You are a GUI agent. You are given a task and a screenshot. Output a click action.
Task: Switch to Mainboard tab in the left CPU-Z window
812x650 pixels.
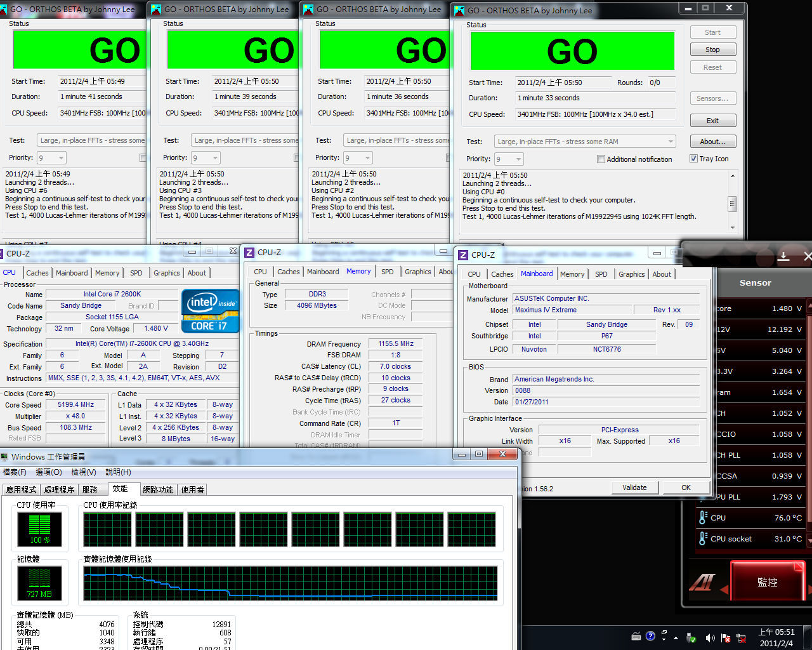tap(72, 273)
